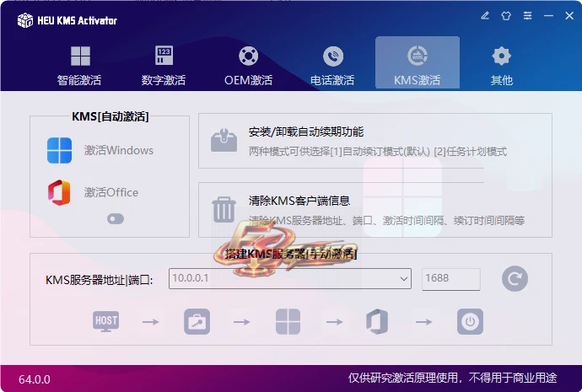Open 安装/卸载自动续期功能
This screenshot has width=582, height=392.
[x=306, y=132]
